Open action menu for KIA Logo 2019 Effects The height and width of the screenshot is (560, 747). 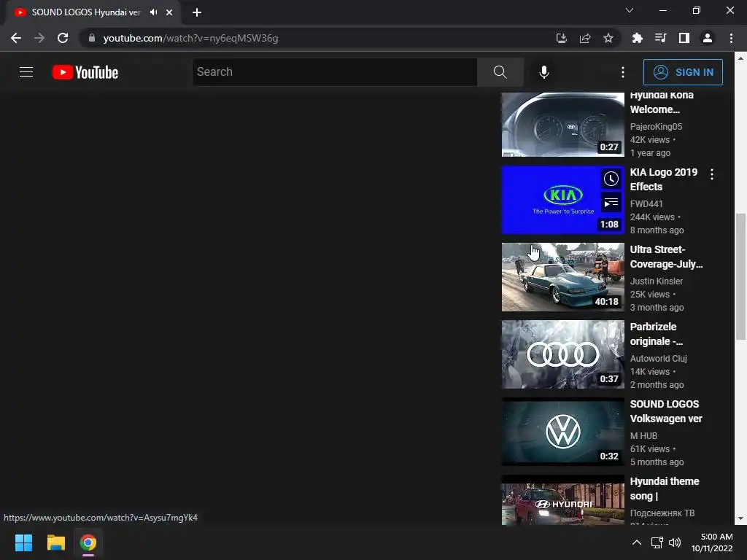(712, 174)
